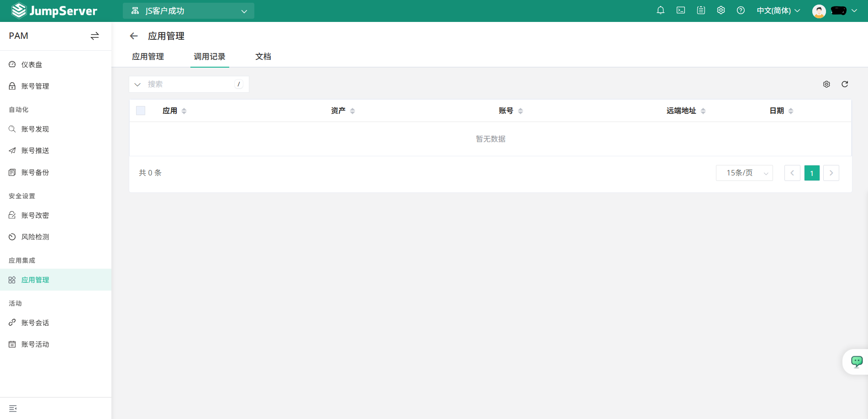Click the back arrow beside 应用管理 title
868x419 pixels.
click(133, 36)
